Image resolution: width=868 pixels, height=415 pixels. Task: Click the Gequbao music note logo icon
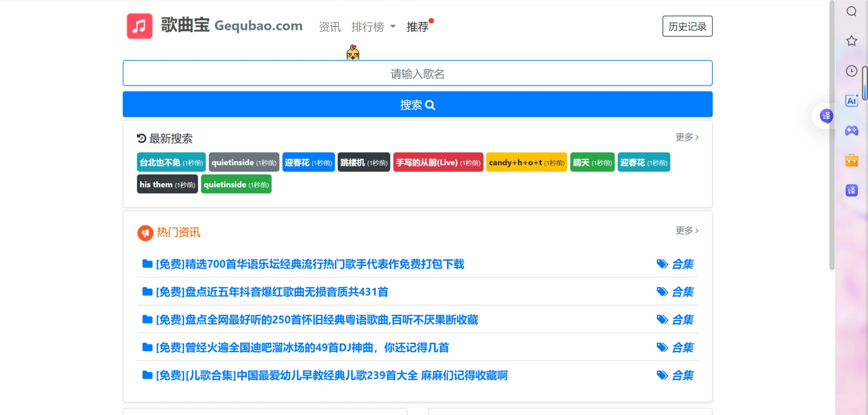click(x=139, y=25)
